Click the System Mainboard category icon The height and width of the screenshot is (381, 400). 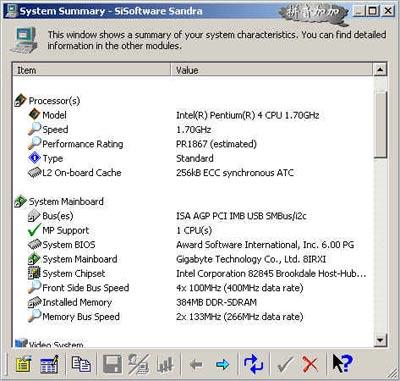[x=20, y=201]
